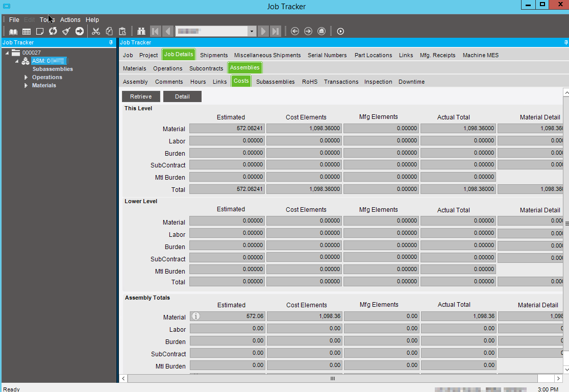Open the Actions menu

pos(70,19)
